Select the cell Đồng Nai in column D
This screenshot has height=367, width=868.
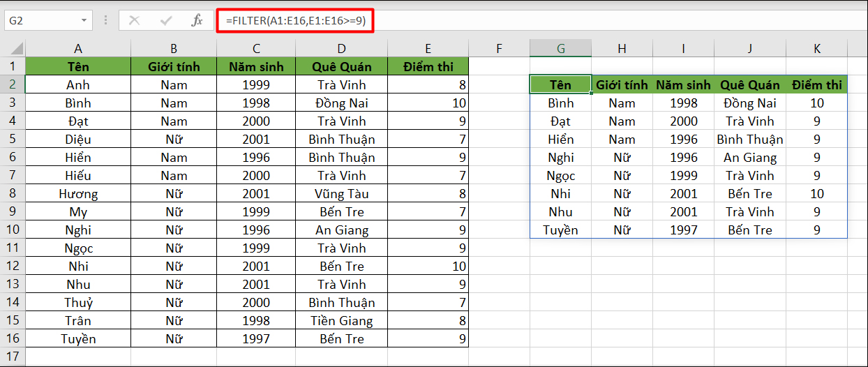pyautogui.click(x=341, y=103)
